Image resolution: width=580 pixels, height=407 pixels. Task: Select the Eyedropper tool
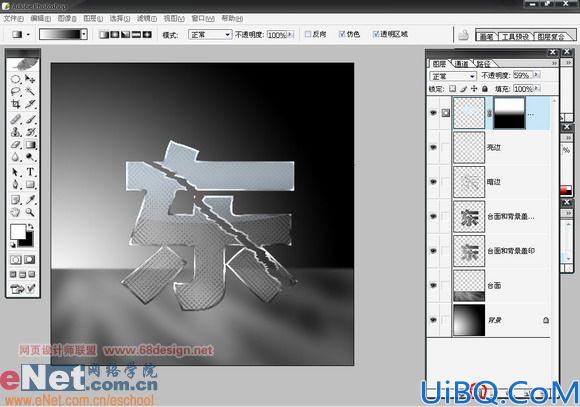30,200
